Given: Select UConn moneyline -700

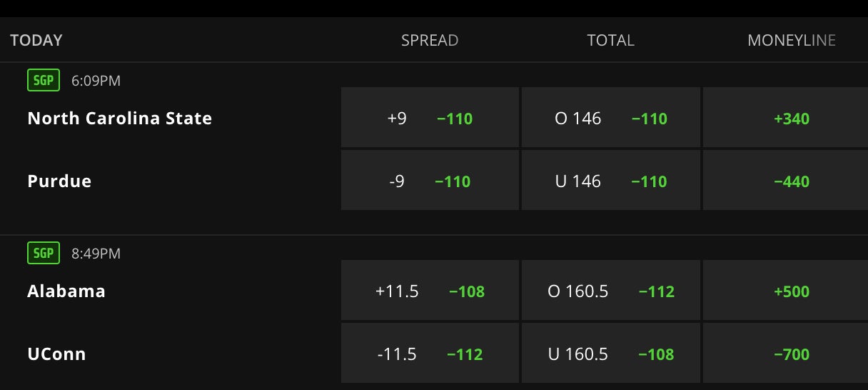Looking at the screenshot, I should coord(791,354).
